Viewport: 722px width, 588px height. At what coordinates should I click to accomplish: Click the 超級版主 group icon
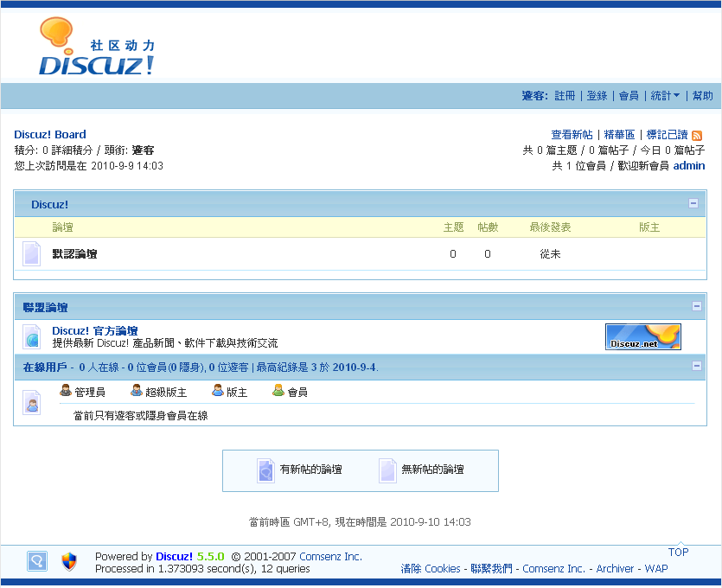click(135, 391)
